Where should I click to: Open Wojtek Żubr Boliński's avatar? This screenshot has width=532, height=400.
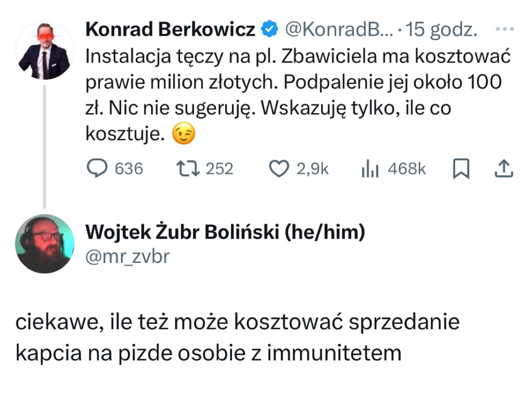(x=44, y=244)
